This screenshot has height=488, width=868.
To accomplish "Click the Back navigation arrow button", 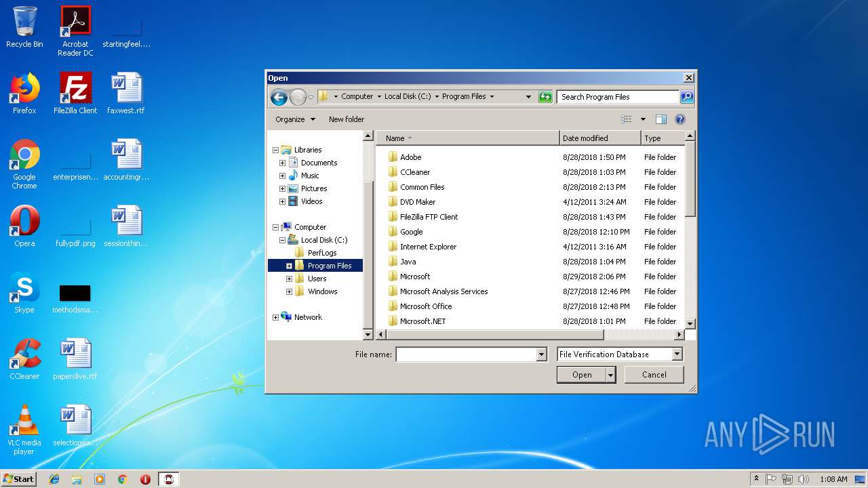I will coord(279,98).
